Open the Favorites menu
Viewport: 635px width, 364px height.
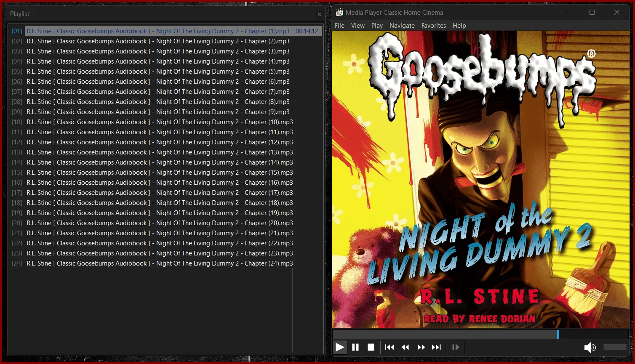pyautogui.click(x=434, y=26)
